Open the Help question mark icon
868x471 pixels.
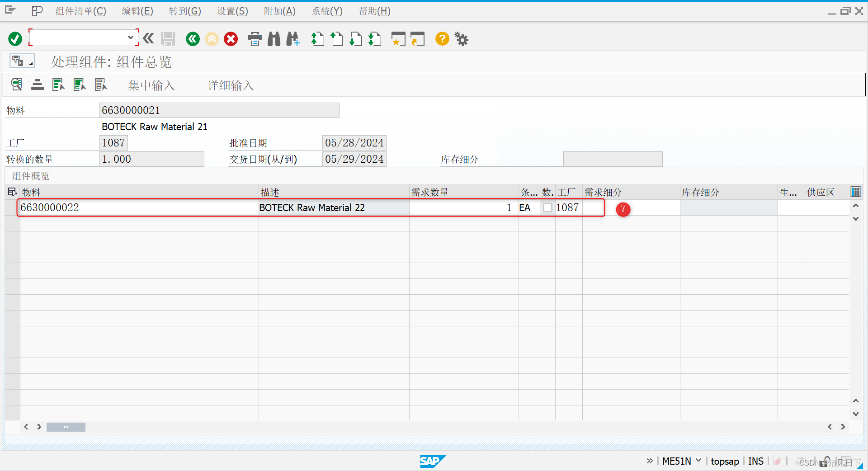coord(442,39)
